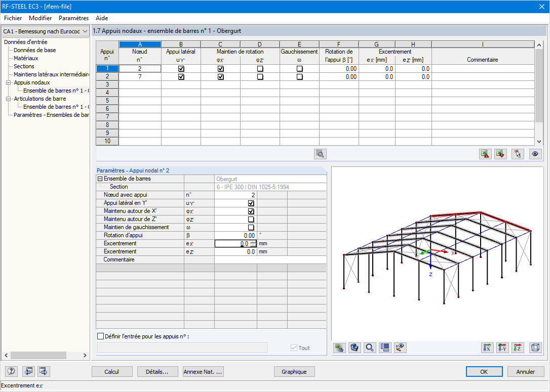This screenshot has width=550, height=392.
Task: Click the Calcul button
Action: (112, 372)
